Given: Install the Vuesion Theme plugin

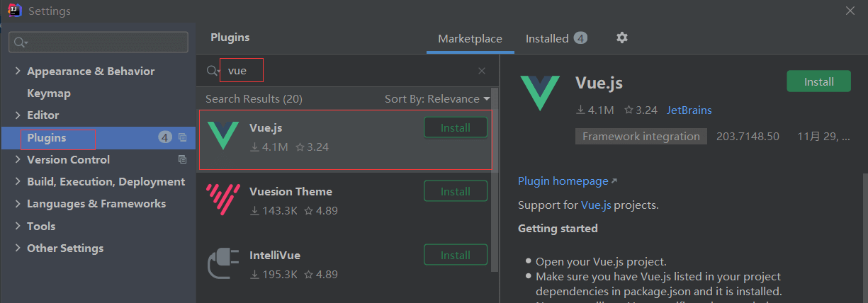Looking at the screenshot, I should tap(456, 192).
